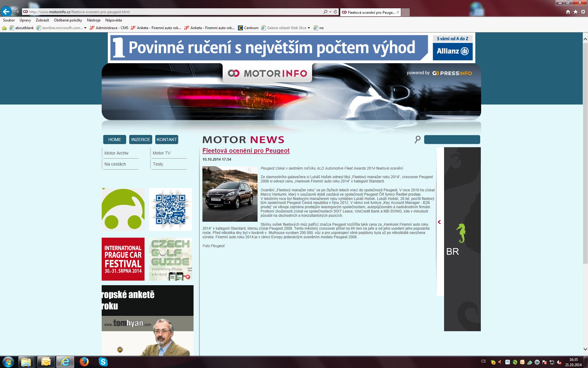Open the Úpravy menu
The height and width of the screenshot is (368, 588).
pyautogui.click(x=25, y=20)
